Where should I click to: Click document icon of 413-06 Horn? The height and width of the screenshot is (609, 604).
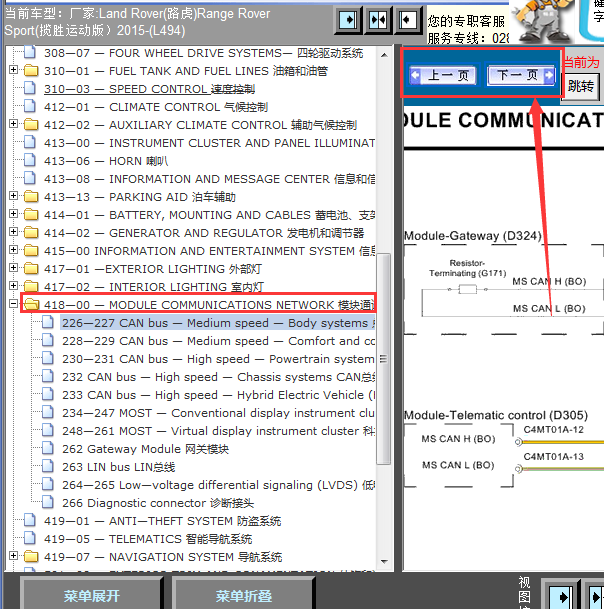pyautogui.click(x=30, y=160)
